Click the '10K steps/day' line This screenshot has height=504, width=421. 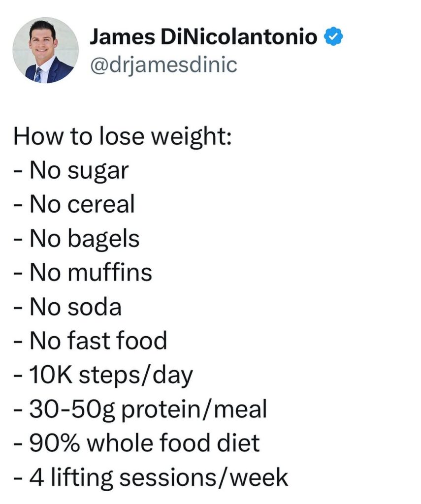click(x=103, y=376)
